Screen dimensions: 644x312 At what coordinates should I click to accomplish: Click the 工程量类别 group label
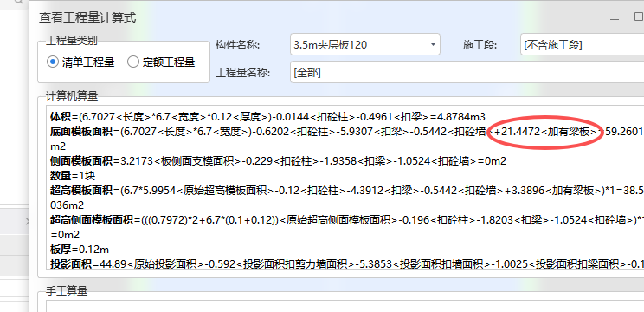72,40
